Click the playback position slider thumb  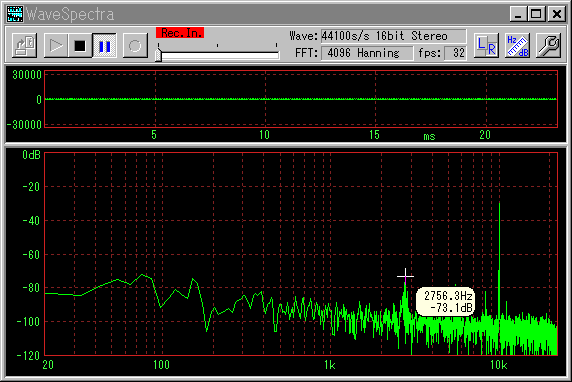click(158, 55)
